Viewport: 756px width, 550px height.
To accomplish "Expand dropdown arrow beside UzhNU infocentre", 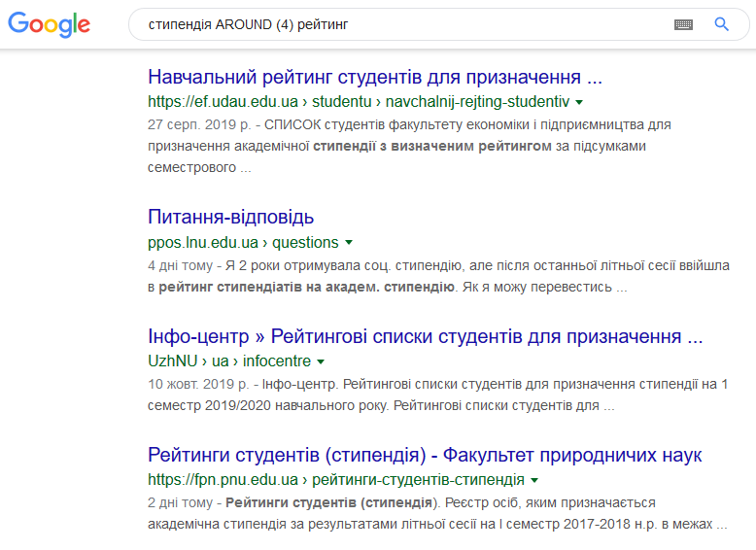I will tap(321, 361).
